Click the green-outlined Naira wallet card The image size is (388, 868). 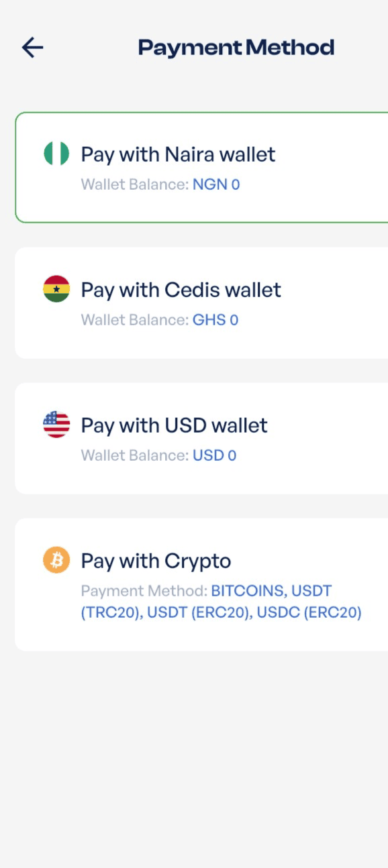pyautogui.click(x=201, y=167)
